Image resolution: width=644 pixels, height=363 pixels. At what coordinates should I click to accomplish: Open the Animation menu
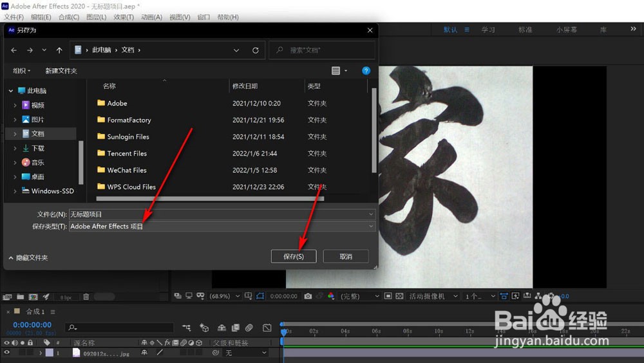(151, 17)
